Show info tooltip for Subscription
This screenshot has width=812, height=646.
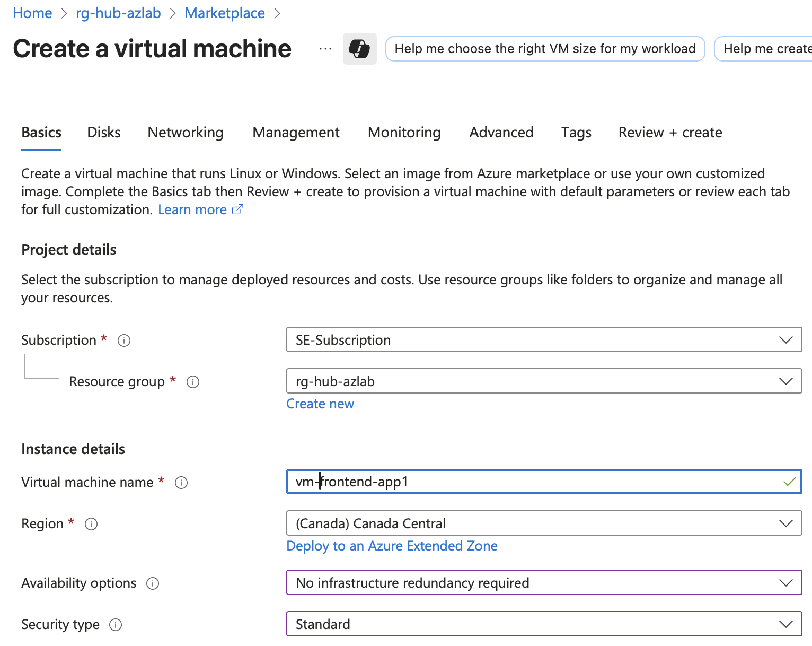(x=124, y=341)
